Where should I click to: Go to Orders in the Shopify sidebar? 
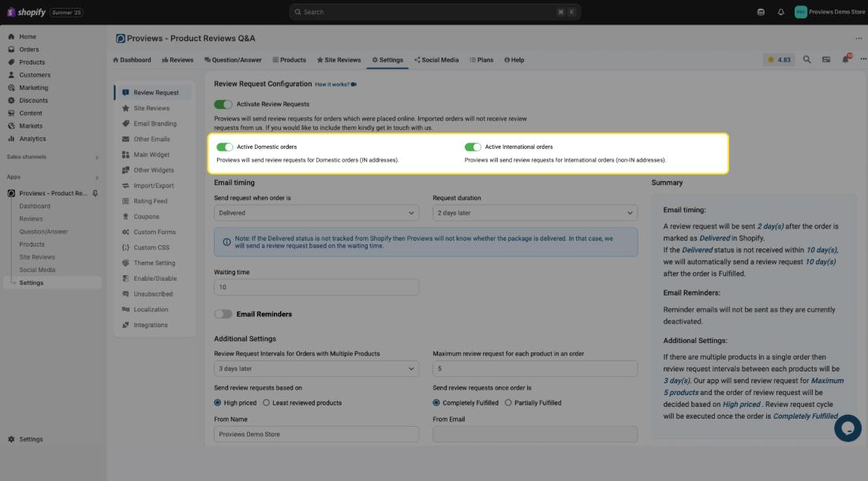[x=28, y=50]
